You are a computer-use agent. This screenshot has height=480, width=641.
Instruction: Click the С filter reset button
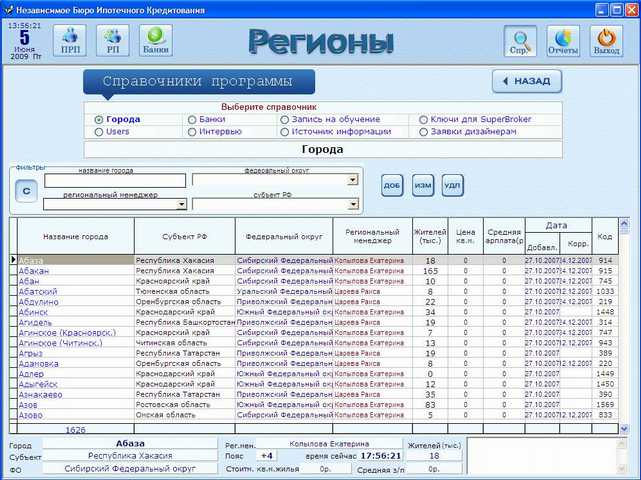26,191
